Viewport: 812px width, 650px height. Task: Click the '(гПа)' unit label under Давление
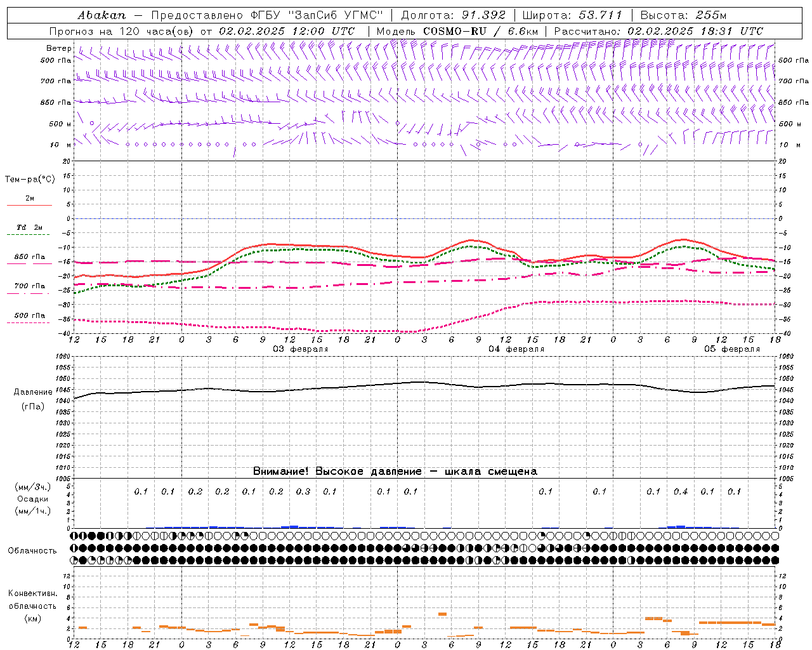coord(32,407)
